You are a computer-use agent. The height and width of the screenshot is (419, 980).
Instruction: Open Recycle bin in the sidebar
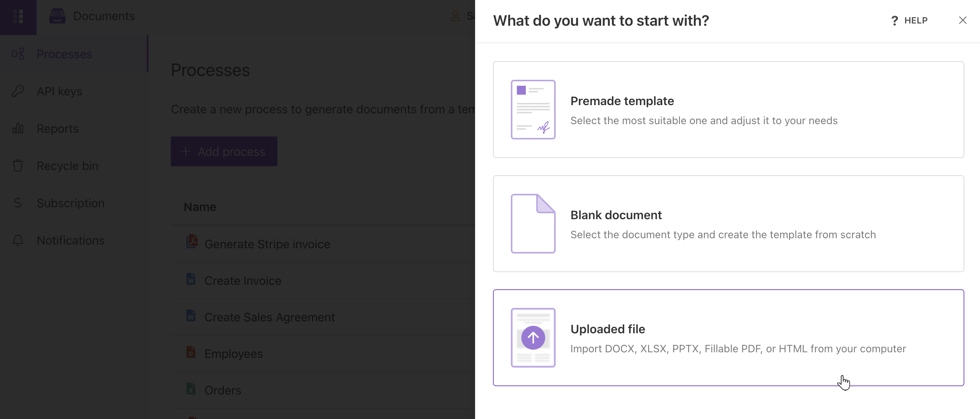pos(74,166)
